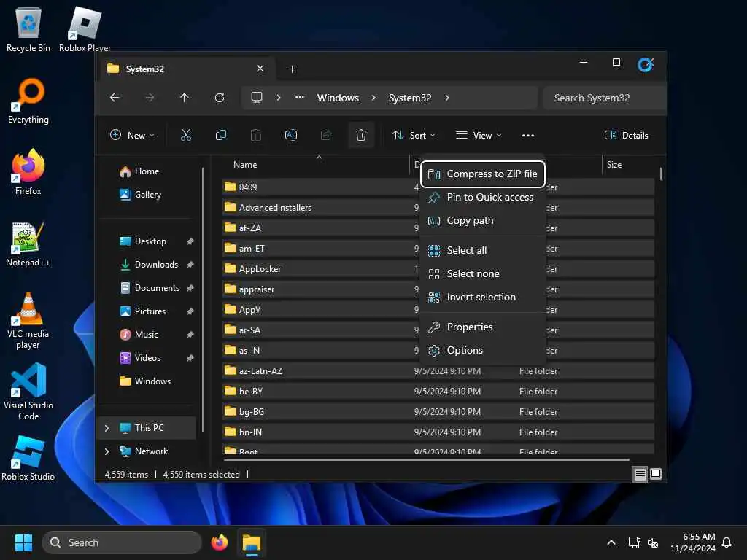Choose Copy path from menu
The image size is (747, 560).
[x=483, y=220]
